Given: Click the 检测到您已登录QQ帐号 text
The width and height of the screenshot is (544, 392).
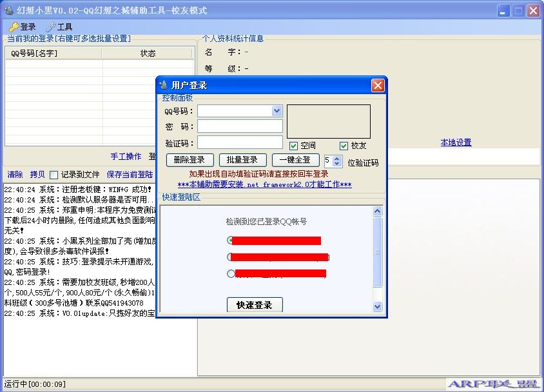Looking at the screenshot, I should [266, 222].
